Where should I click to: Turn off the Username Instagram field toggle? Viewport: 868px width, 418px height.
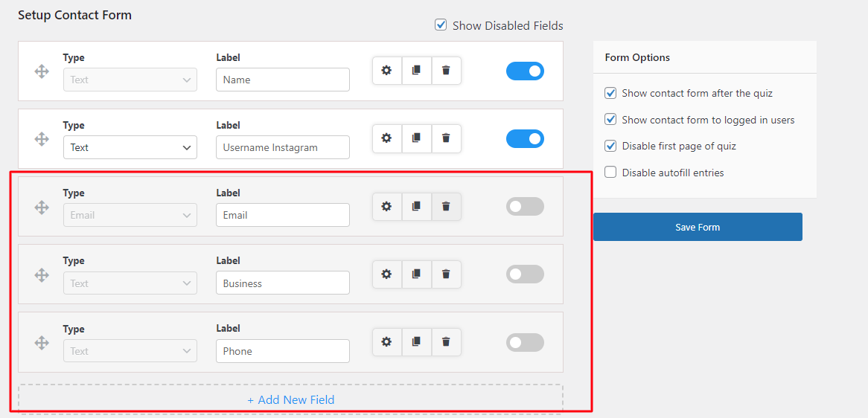tap(525, 139)
